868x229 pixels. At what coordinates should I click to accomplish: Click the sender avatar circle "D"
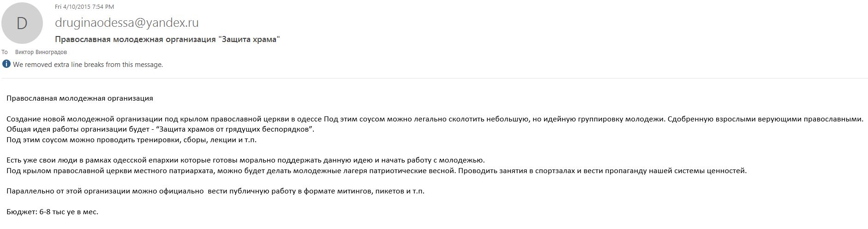pyautogui.click(x=22, y=23)
